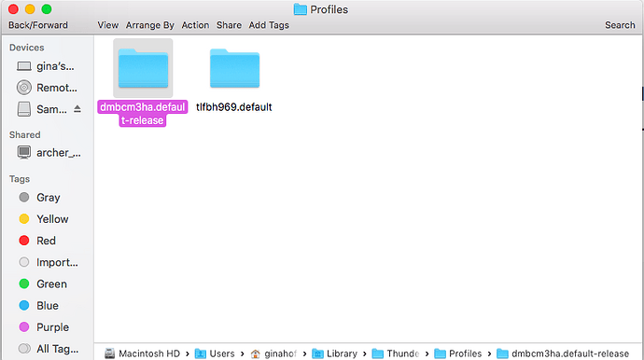Screen dimensions: 644x360
Task: Click ginahof text in path bar
Action: [281, 353]
